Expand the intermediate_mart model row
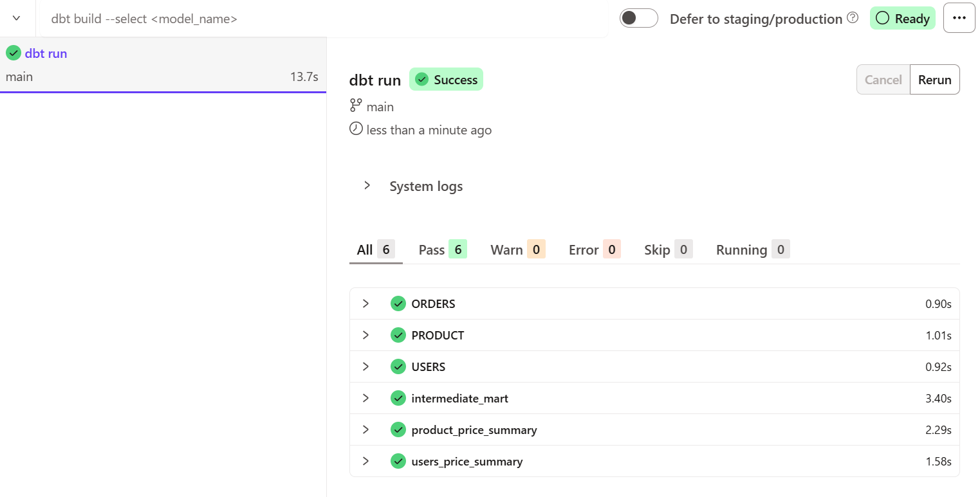The image size is (980, 497). coord(365,398)
